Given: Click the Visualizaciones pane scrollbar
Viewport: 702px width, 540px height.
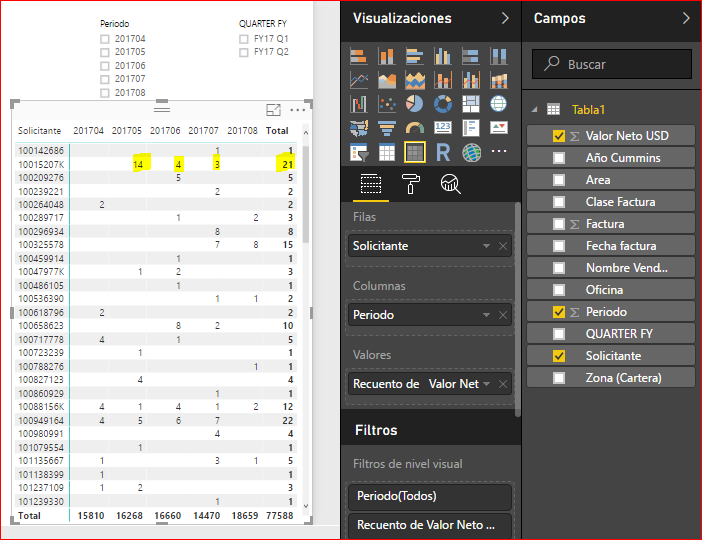Looking at the screenshot, I should [518, 310].
